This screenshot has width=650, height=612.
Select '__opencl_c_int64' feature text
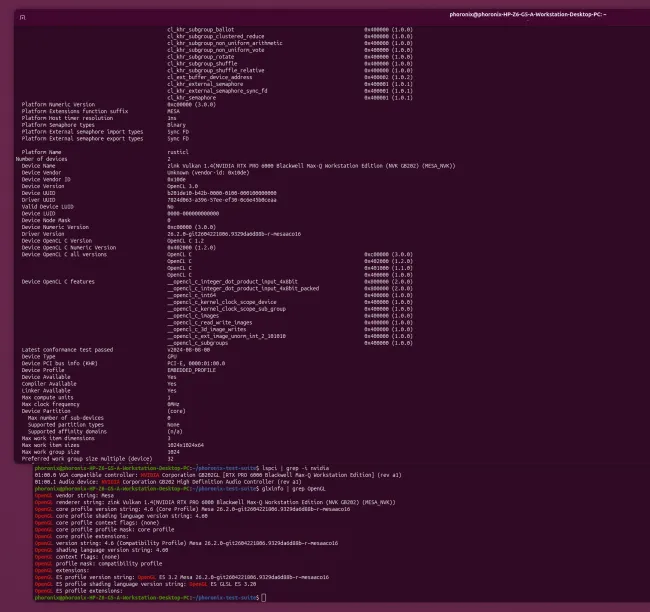(192, 295)
